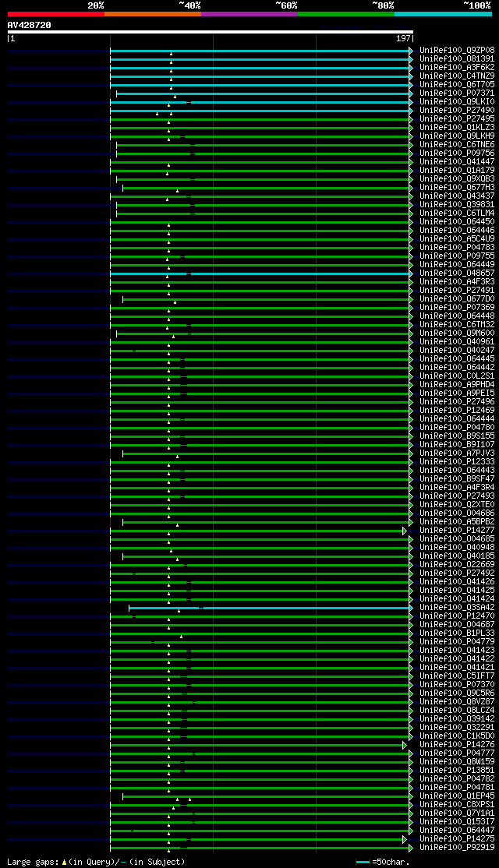Click the UniRef100_C5IFT7 label
The height and width of the screenshot is (868, 499).
click(457, 676)
